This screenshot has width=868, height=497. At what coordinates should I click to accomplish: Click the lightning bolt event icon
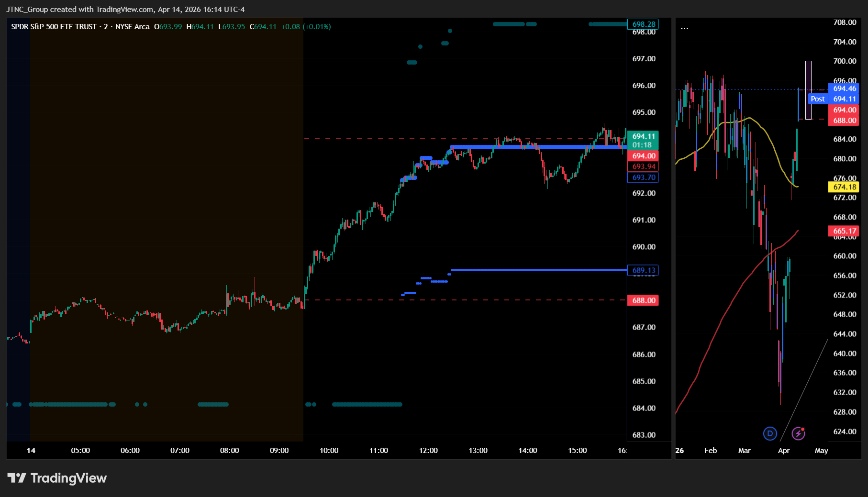pos(798,433)
